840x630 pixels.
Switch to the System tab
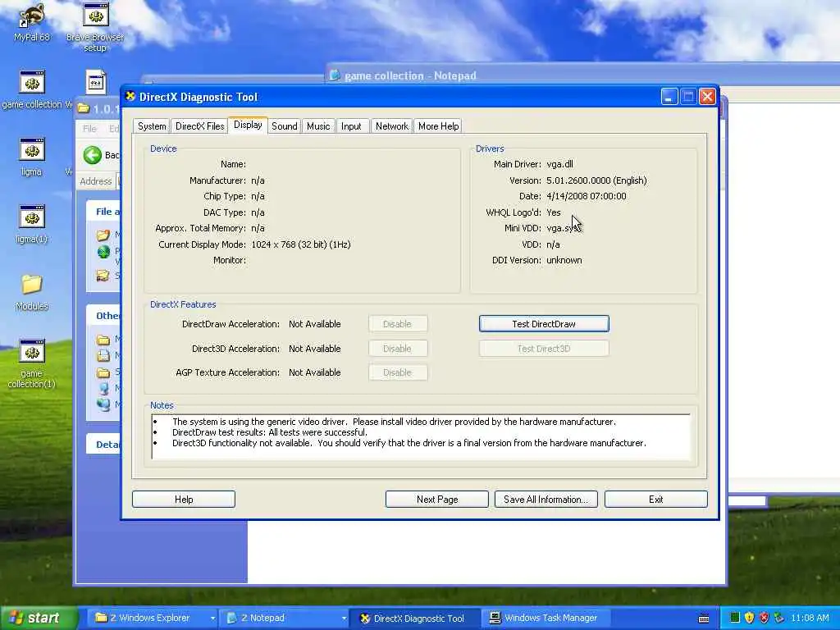tap(152, 126)
